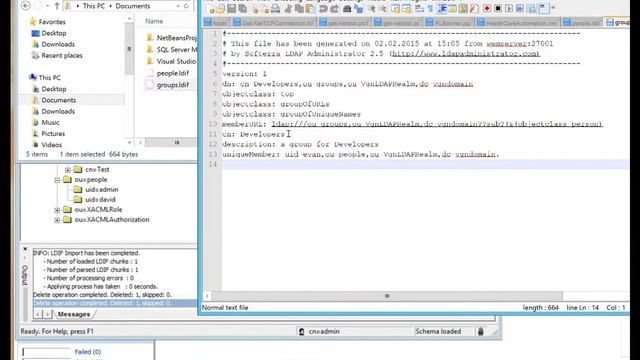The width and height of the screenshot is (640, 360).
Task: Click the Undo toolbar icon
Action: [x=323, y=8]
